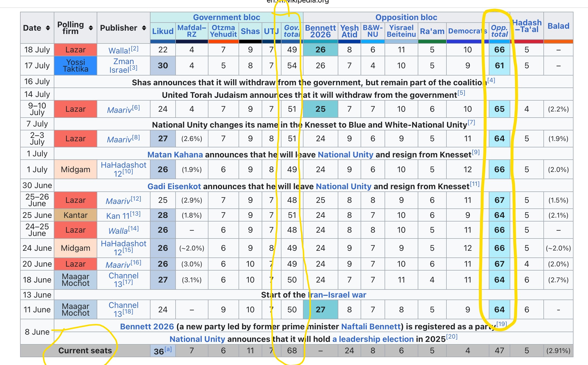The height and width of the screenshot is (365, 588).
Task: Open the Opposition bloc header link
Action: tap(406, 17)
